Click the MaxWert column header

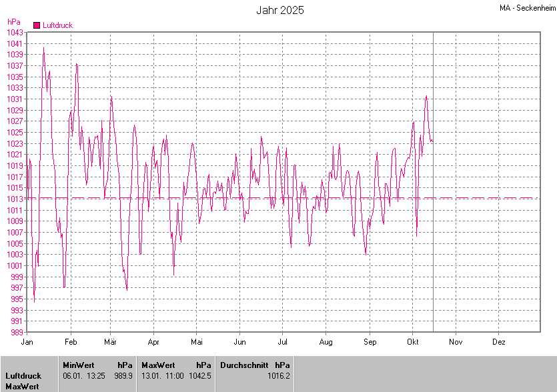coord(158,365)
